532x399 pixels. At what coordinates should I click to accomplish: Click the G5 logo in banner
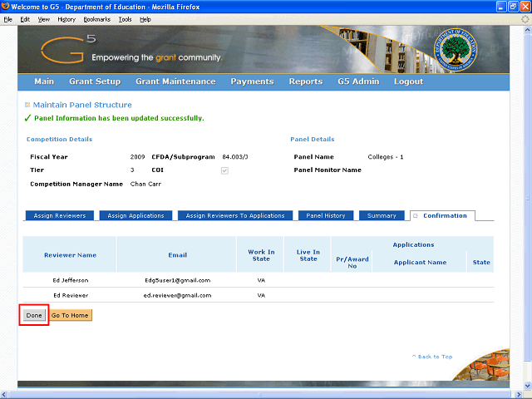pos(68,50)
